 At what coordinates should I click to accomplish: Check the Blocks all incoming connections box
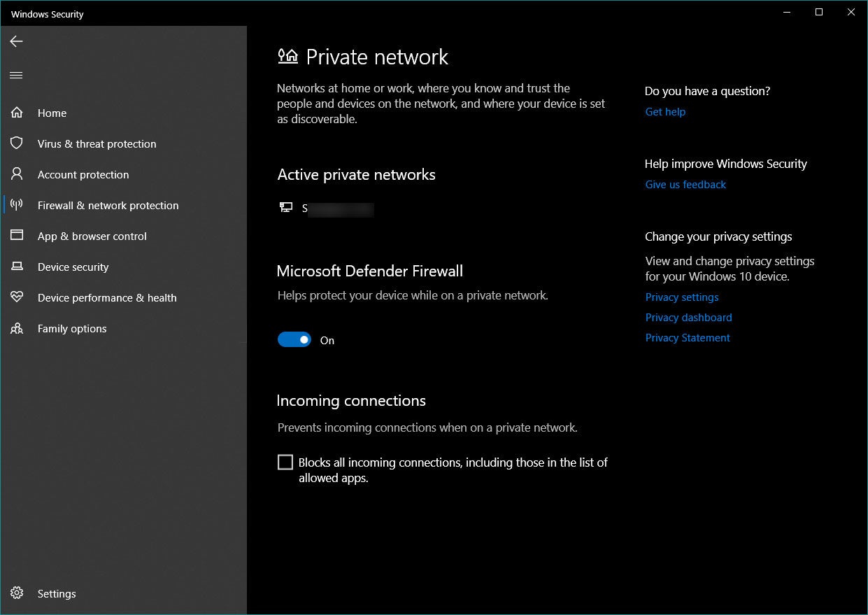coord(285,462)
